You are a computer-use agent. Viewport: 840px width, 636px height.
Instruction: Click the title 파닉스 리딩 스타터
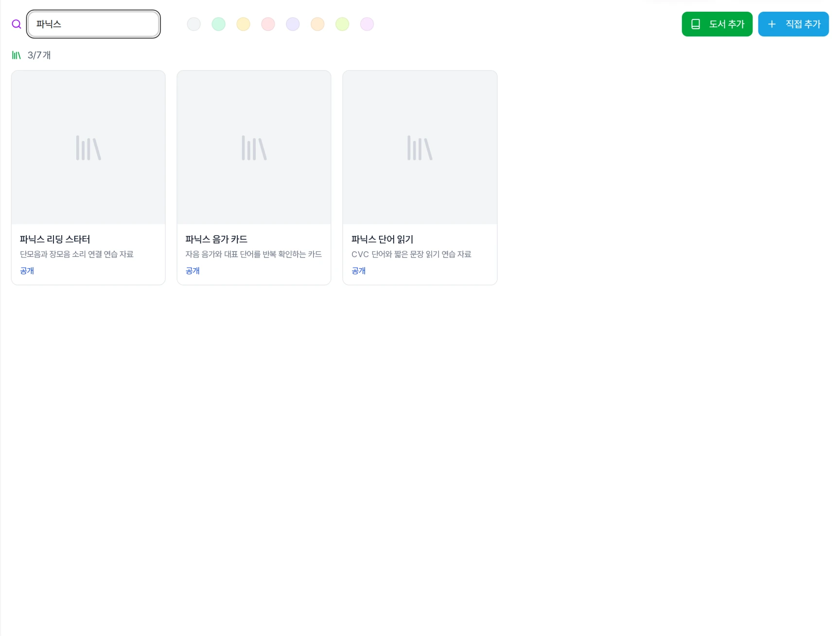coord(55,239)
